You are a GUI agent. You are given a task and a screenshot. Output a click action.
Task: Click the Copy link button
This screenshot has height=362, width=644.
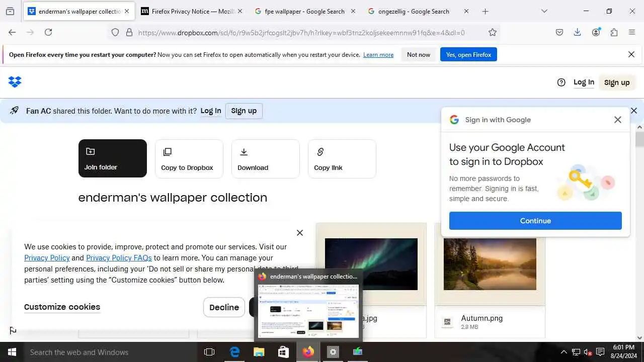(342, 158)
